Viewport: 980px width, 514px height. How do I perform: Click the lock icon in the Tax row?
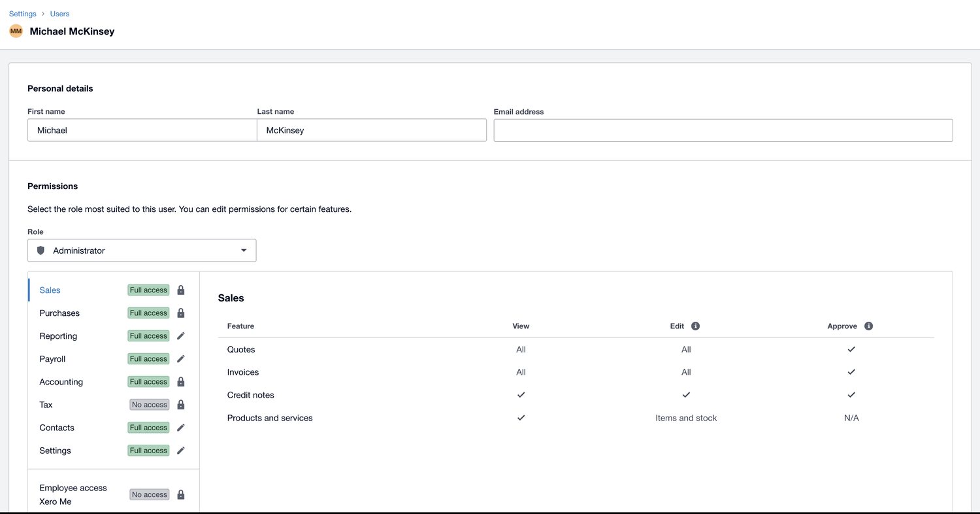pos(181,404)
